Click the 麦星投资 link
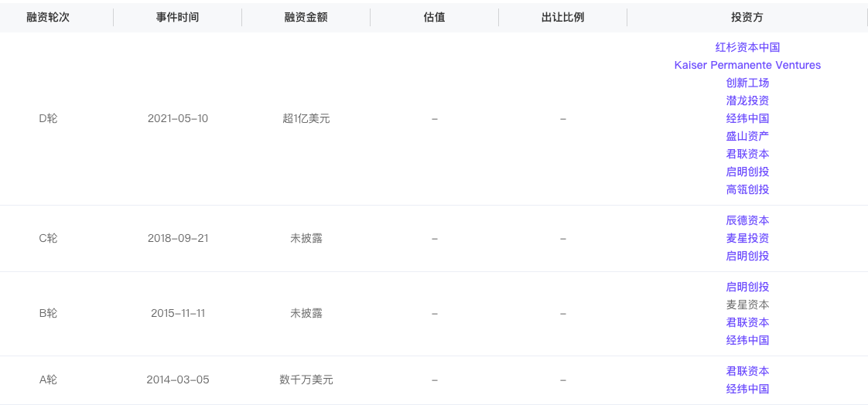The image size is (868, 405). point(747,238)
